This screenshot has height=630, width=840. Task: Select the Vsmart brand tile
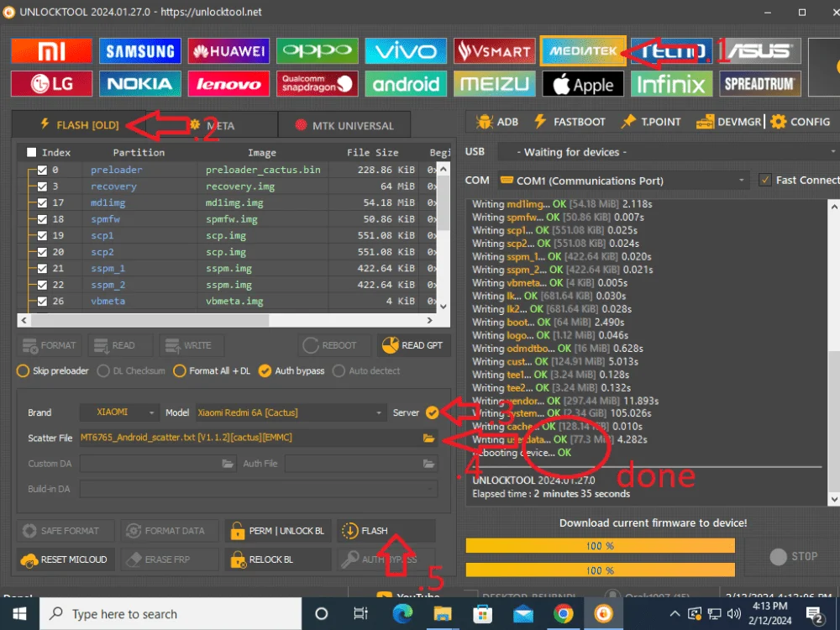(495, 51)
